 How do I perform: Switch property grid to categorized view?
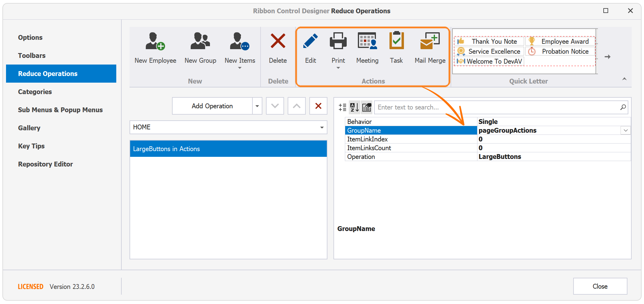click(342, 107)
